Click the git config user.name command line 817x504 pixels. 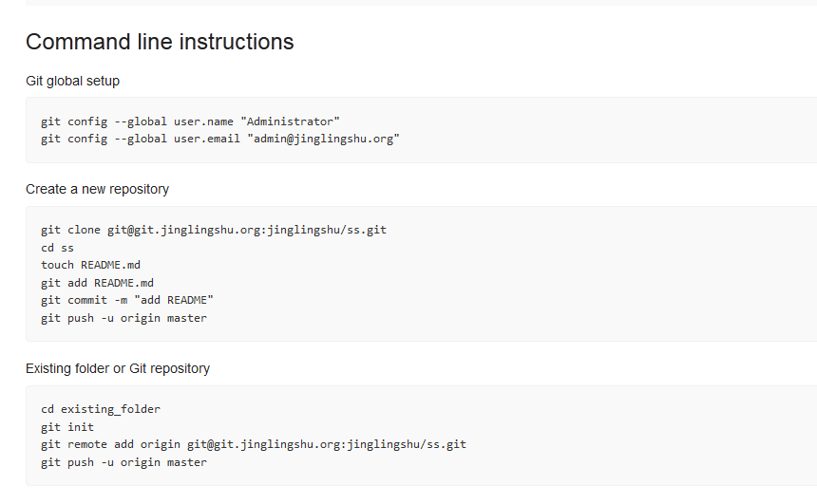(x=190, y=121)
